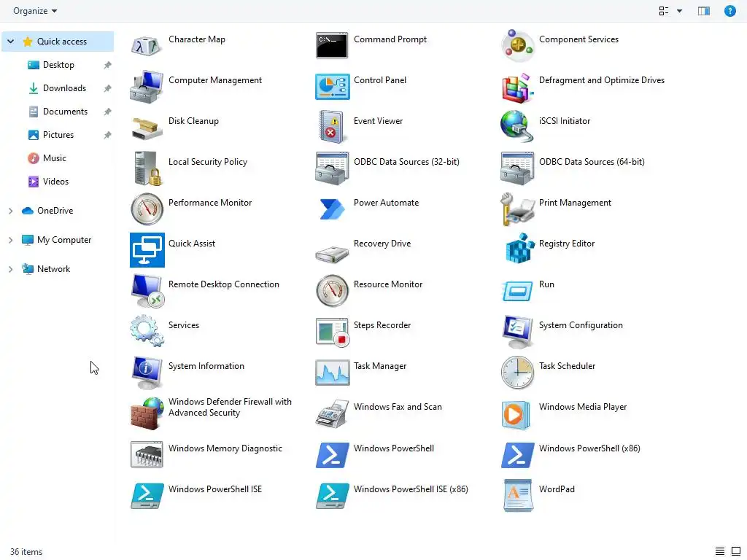Open the Help question mark button
747x560 pixels.
(x=729, y=11)
